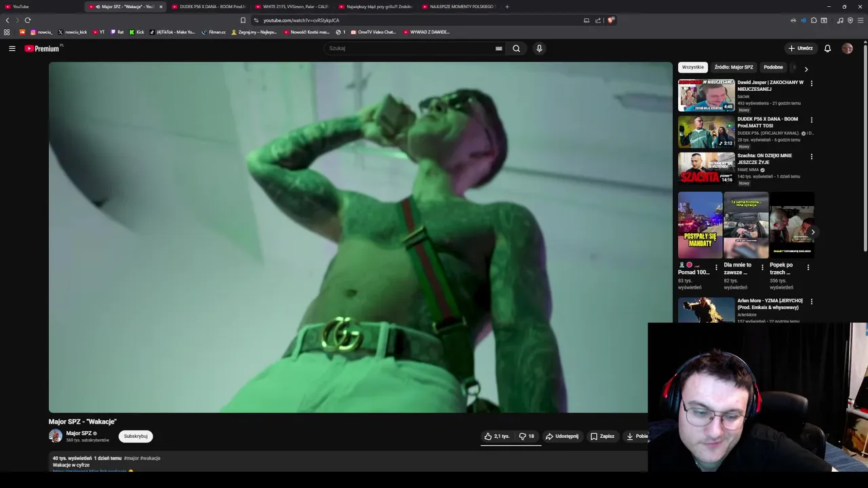Screen dimensions: 868x488
Task: Click the Subskrybuj button
Action: click(136, 436)
